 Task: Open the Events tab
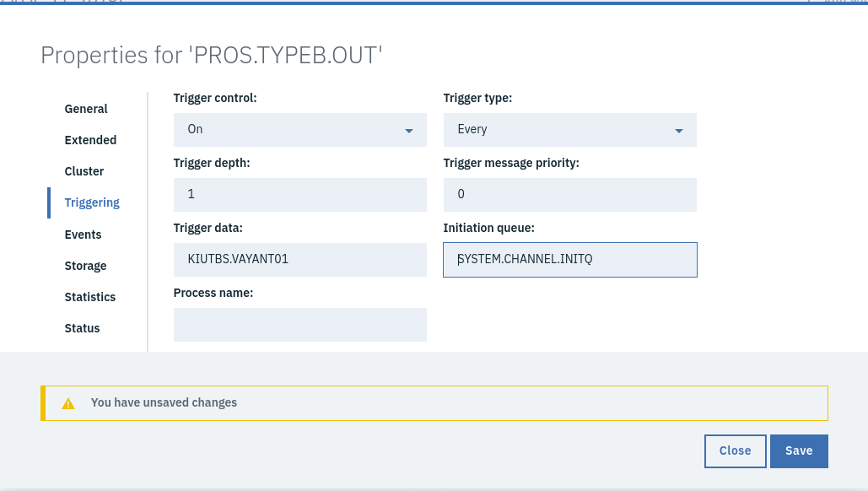click(x=83, y=235)
